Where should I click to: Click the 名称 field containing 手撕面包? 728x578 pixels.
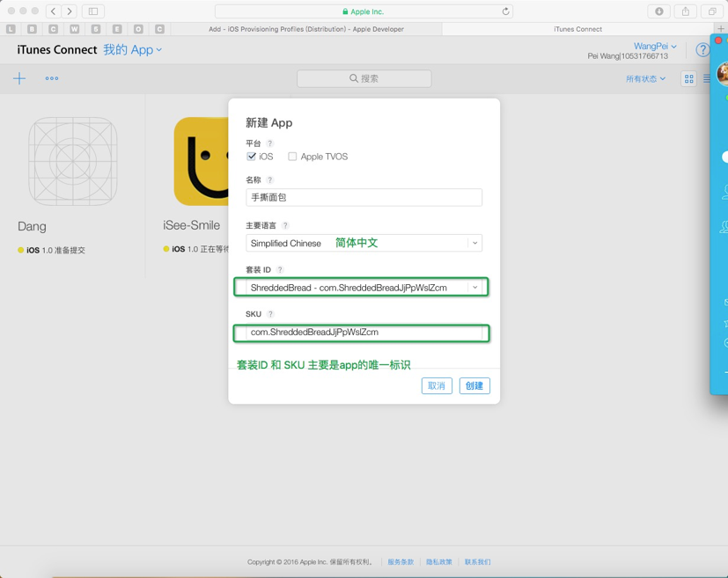pyautogui.click(x=364, y=198)
